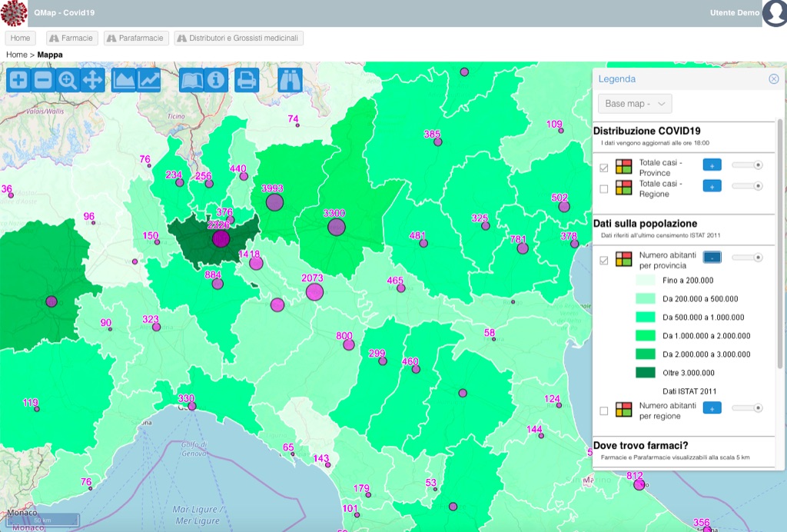Screen dimensions: 787x532
Task: Uncheck Totale casi Province layer checkbox
Action: [x=604, y=168]
